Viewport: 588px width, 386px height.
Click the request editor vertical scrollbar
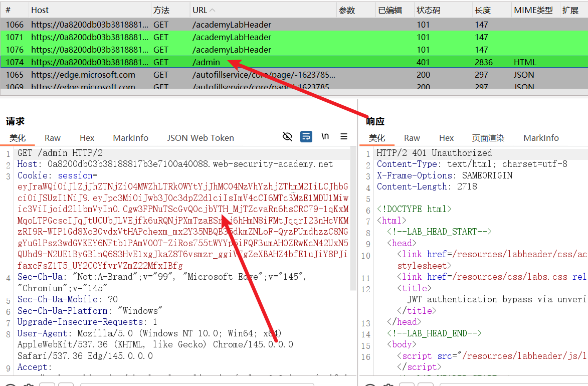click(x=353, y=221)
